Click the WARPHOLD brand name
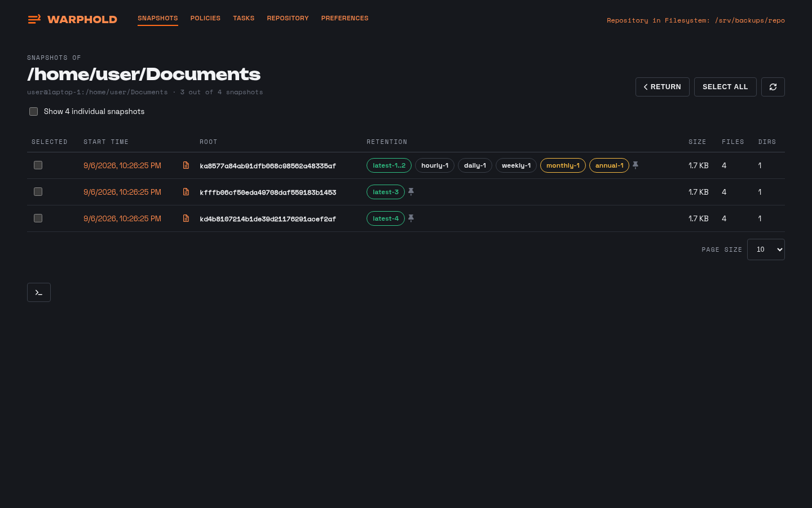This screenshot has width=812, height=508. point(82,20)
